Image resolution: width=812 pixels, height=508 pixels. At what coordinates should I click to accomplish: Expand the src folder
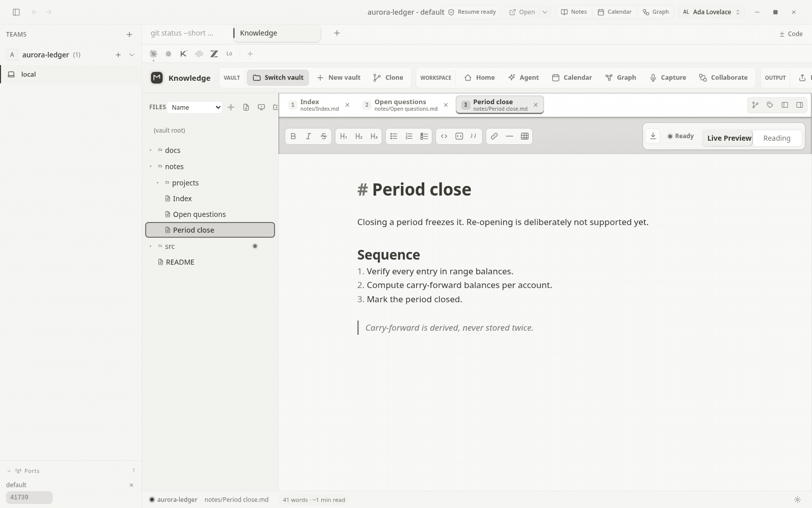click(151, 246)
